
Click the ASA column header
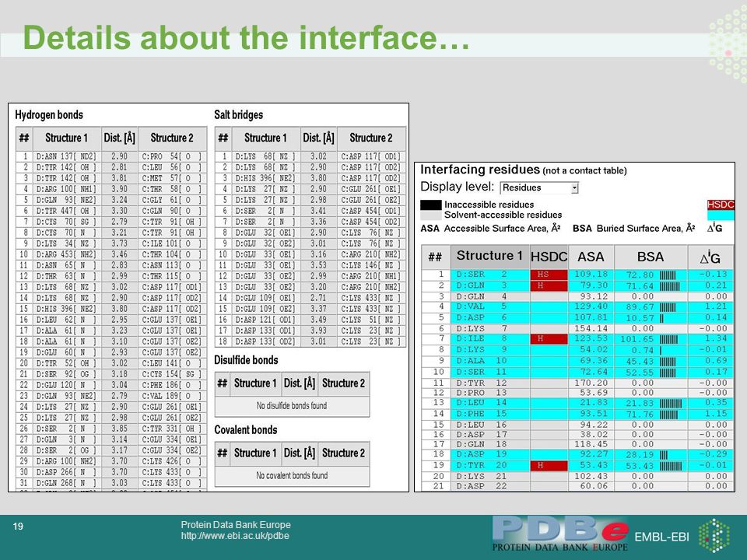click(x=591, y=257)
